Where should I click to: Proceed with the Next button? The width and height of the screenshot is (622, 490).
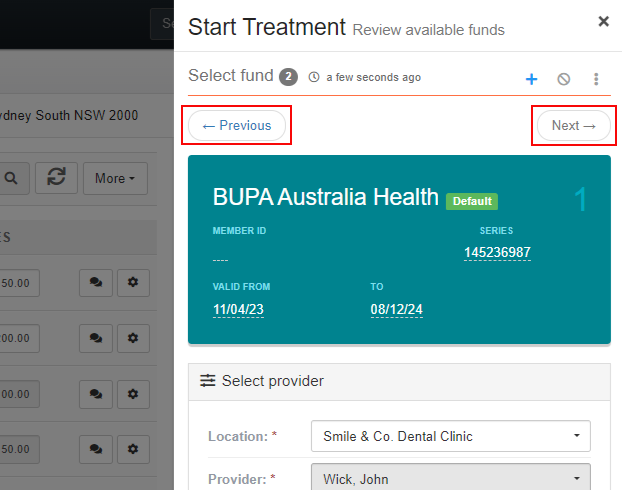[574, 125]
